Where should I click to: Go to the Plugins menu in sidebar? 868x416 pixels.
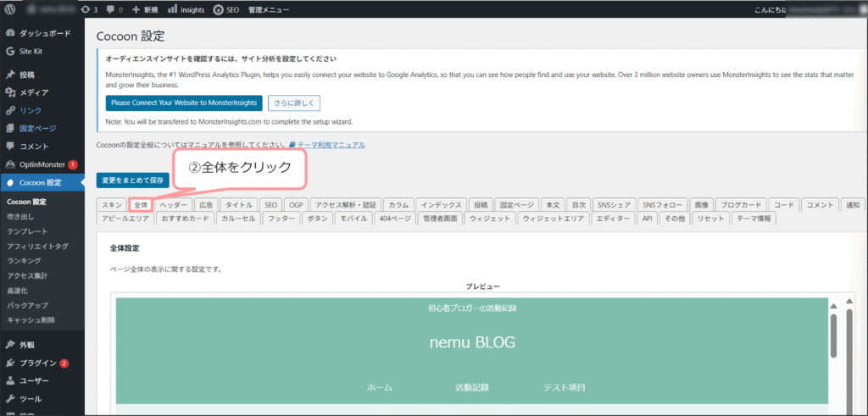pos(38,363)
